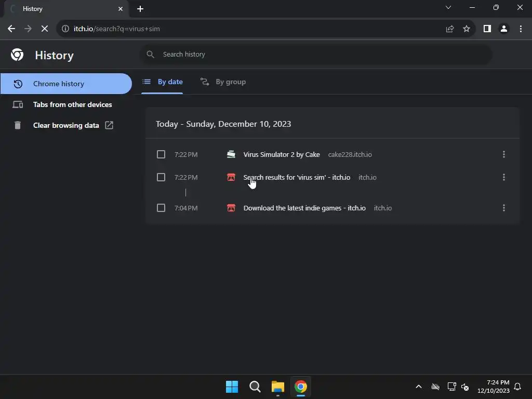
Task: Open a new tab
Action: click(140, 9)
